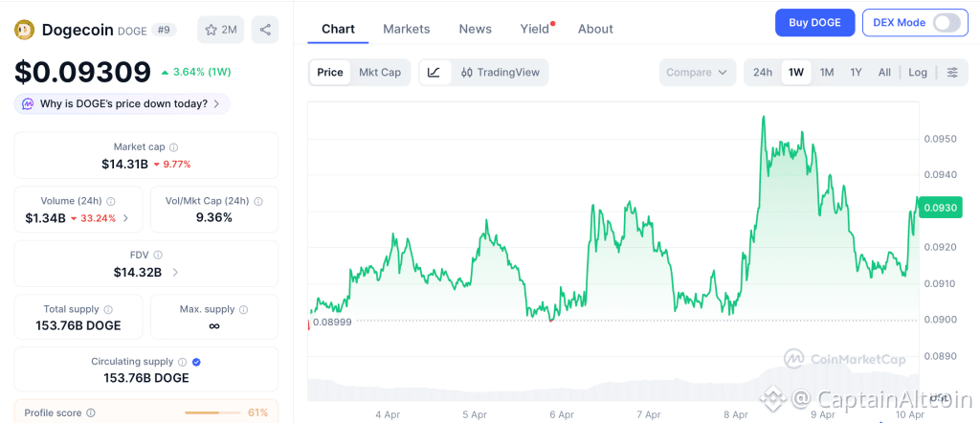Toggle DEX Mode switch
The height and width of the screenshot is (423, 980).
coord(946,23)
